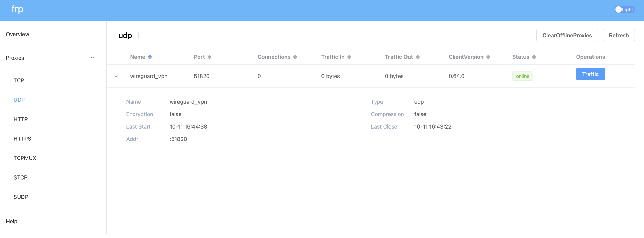Click the online status badge
The width and height of the screenshot is (644, 238).
pos(522,76)
